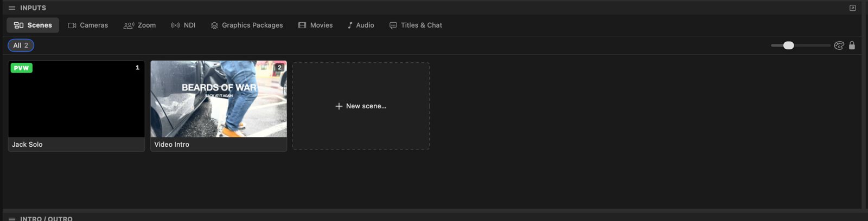Switch to the Cameras tab
The width and height of the screenshot is (868, 221).
(88, 25)
